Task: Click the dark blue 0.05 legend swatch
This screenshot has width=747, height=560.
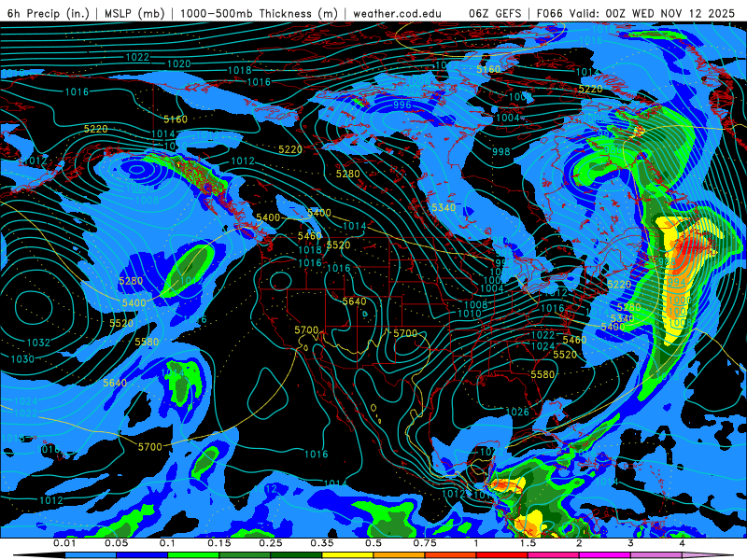Action: pos(142,555)
